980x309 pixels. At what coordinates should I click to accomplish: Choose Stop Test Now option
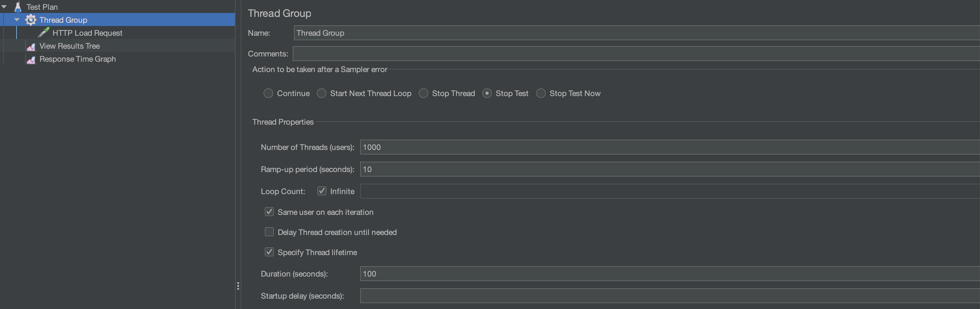541,93
